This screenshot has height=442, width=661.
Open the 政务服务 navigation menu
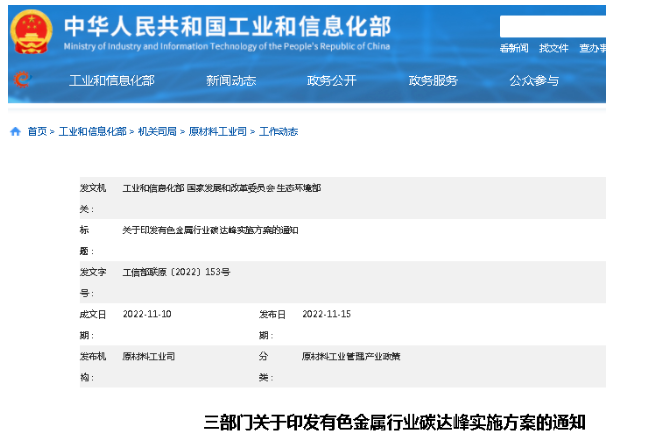coord(433,81)
